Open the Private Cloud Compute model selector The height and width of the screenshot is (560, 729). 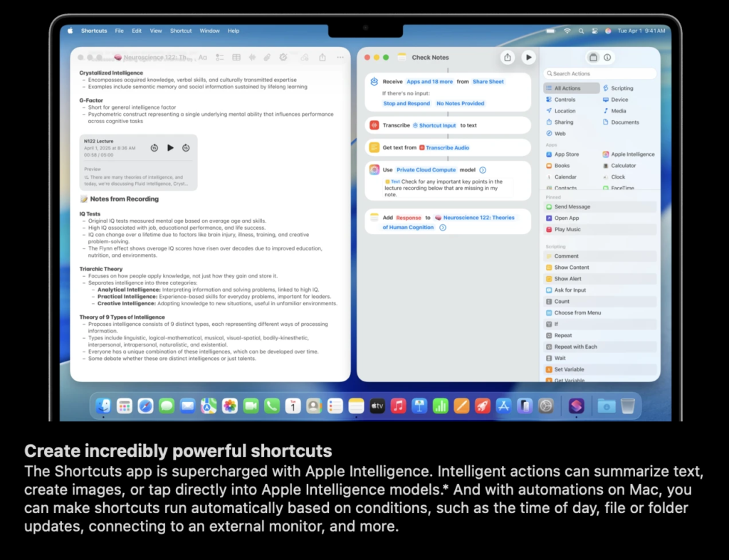(426, 170)
